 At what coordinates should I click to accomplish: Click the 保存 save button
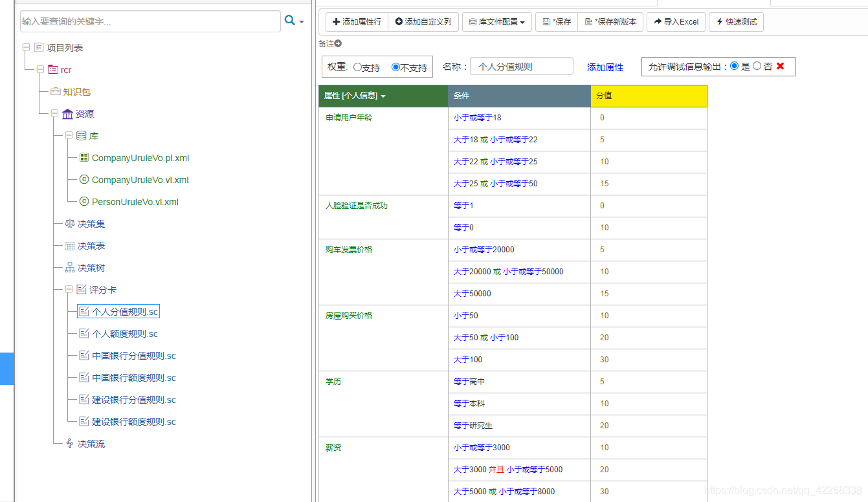tap(557, 22)
